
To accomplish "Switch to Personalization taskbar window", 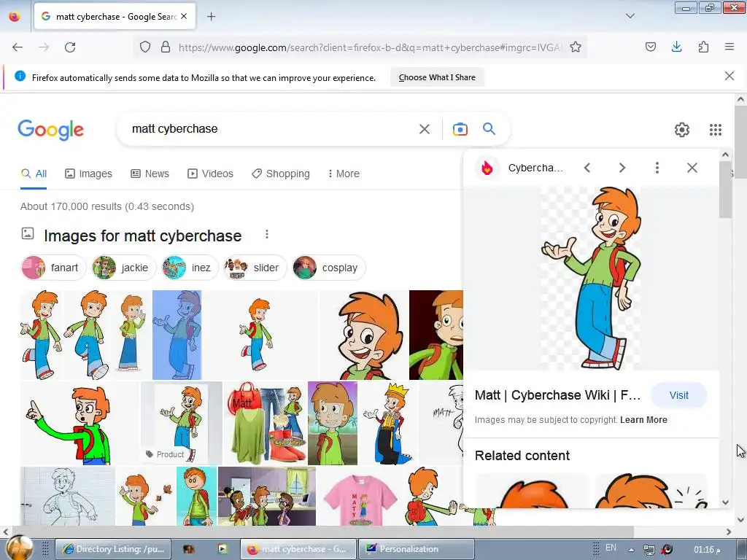I will [x=417, y=549].
